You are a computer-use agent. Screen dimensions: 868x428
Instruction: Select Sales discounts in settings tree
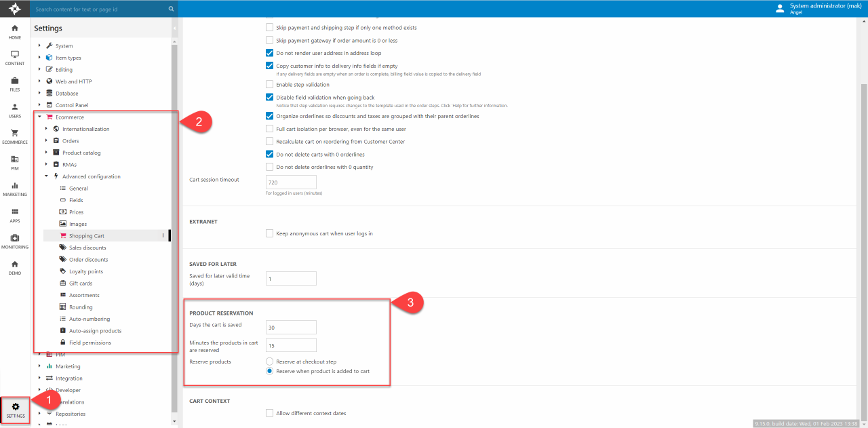(87, 248)
